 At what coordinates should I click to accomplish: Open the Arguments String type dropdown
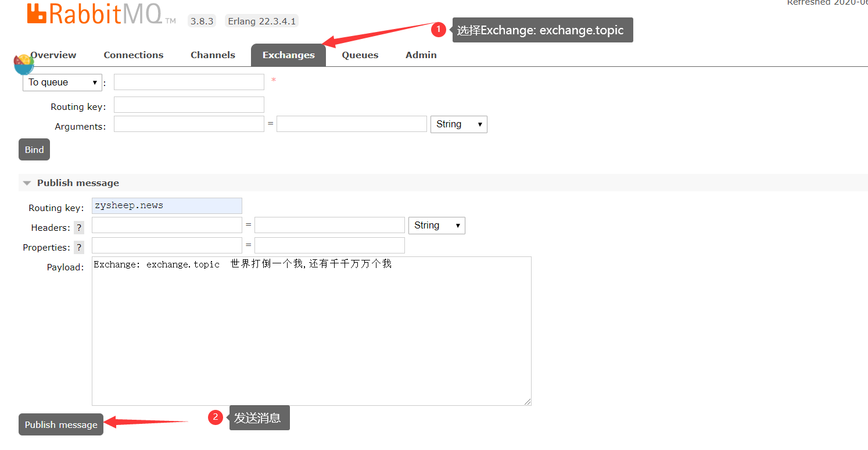tap(458, 124)
